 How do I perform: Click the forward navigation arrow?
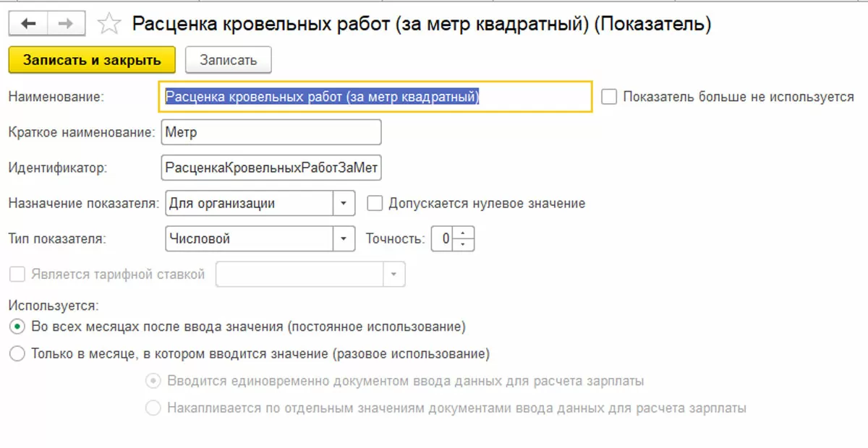pos(64,24)
